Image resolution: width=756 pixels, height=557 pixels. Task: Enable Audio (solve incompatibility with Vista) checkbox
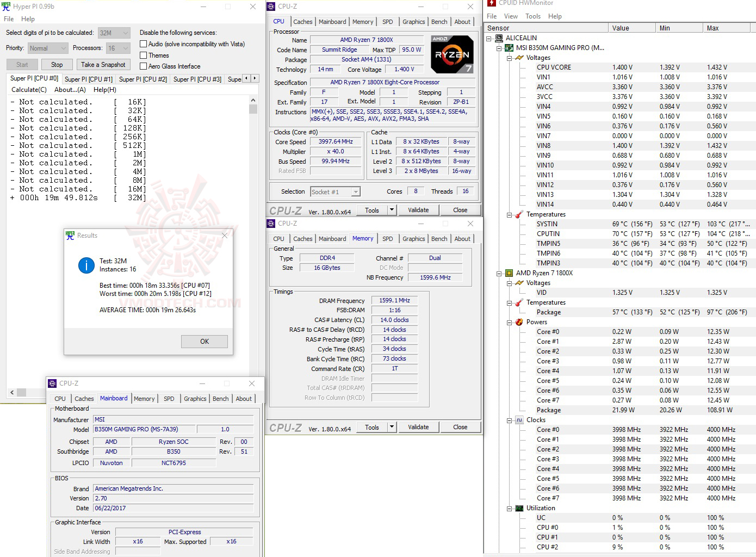(x=144, y=44)
